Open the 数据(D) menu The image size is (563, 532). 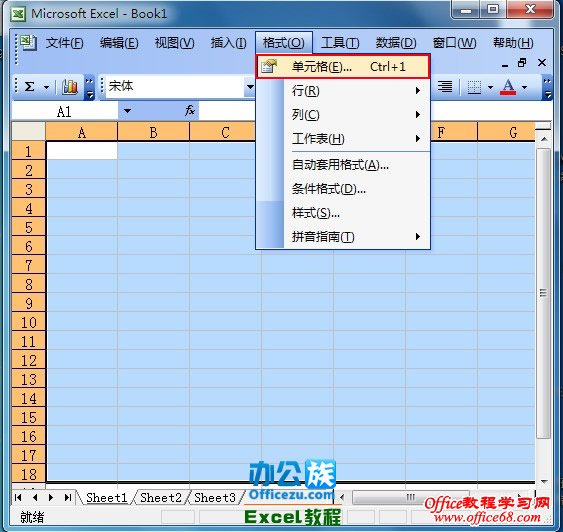coord(396,43)
